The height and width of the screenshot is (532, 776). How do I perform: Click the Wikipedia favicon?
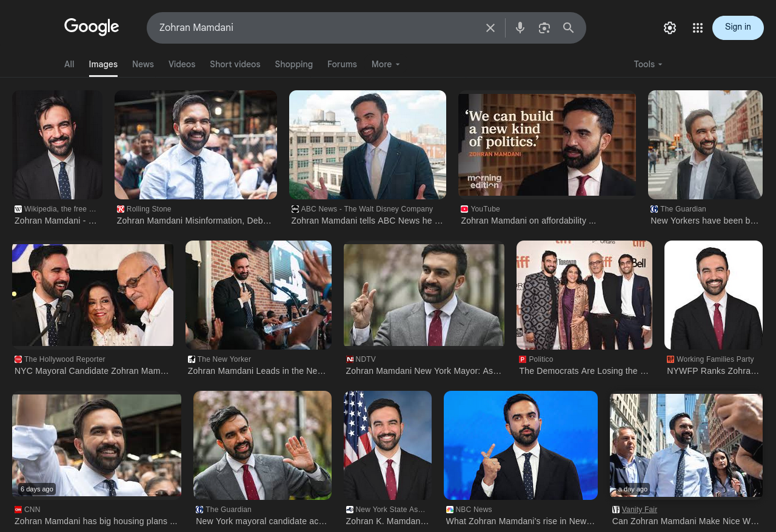click(x=18, y=209)
